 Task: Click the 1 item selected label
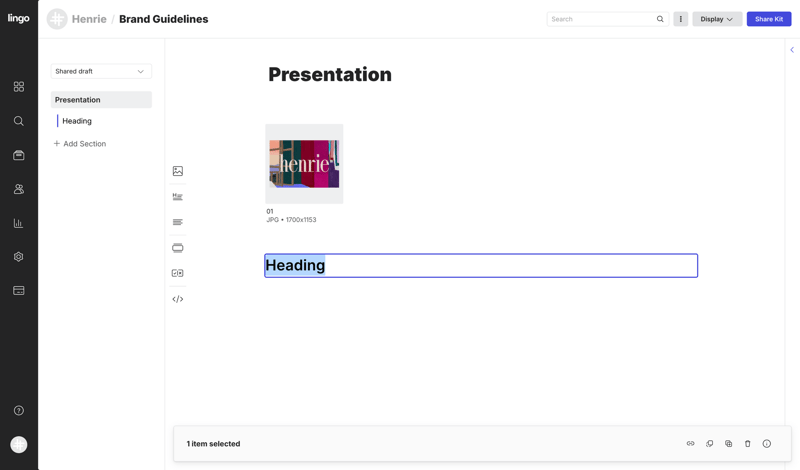(213, 443)
